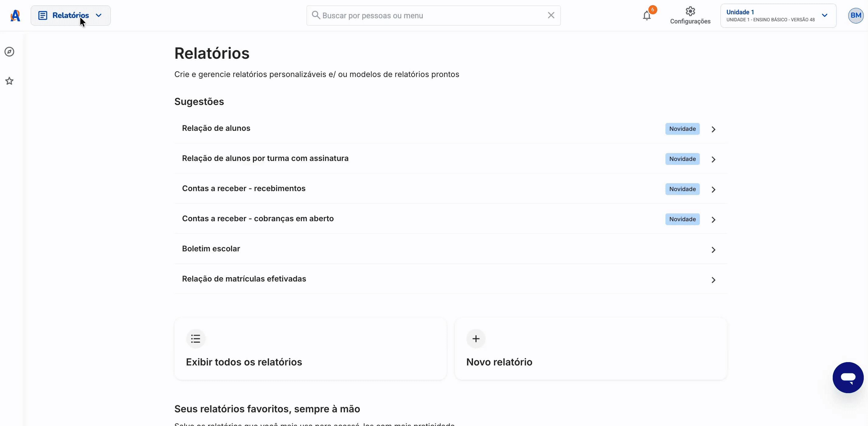Clear search with the X icon

551,15
